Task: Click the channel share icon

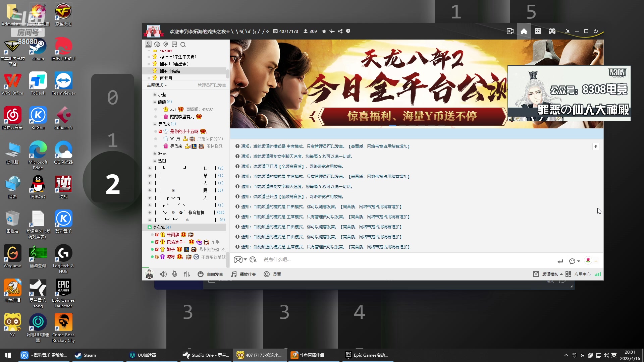Action: point(340,31)
